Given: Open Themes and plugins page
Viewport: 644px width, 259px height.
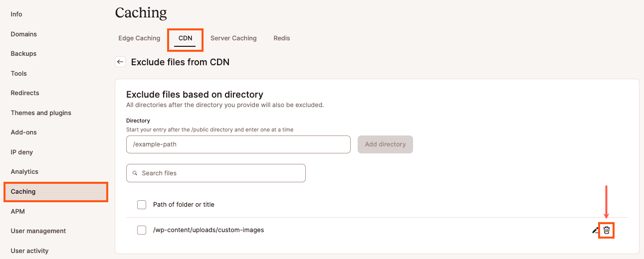Looking at the screenshot, I should coord(41,113).
